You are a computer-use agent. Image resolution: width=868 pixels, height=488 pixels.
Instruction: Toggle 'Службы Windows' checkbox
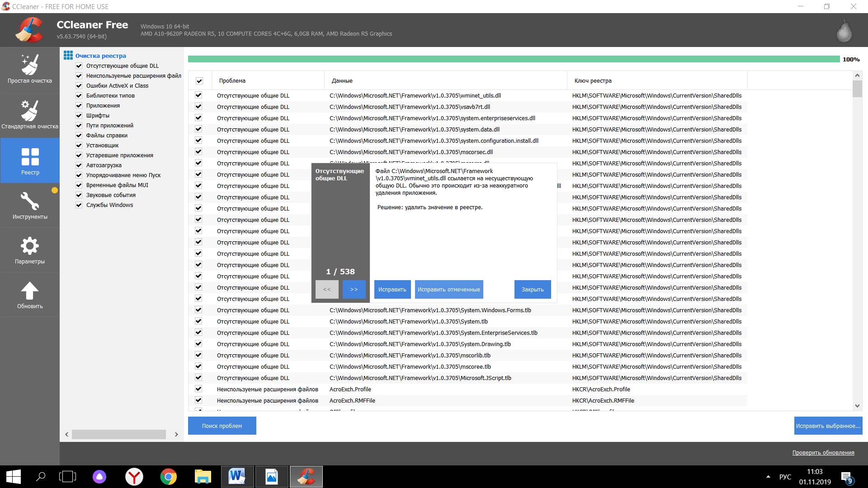tap(79, 205)
